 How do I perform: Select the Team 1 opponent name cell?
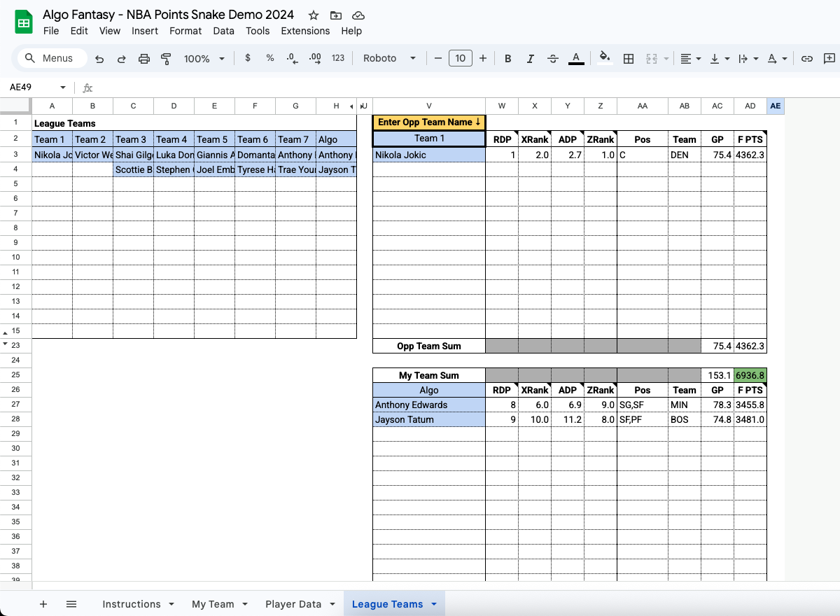click(429, 139)
